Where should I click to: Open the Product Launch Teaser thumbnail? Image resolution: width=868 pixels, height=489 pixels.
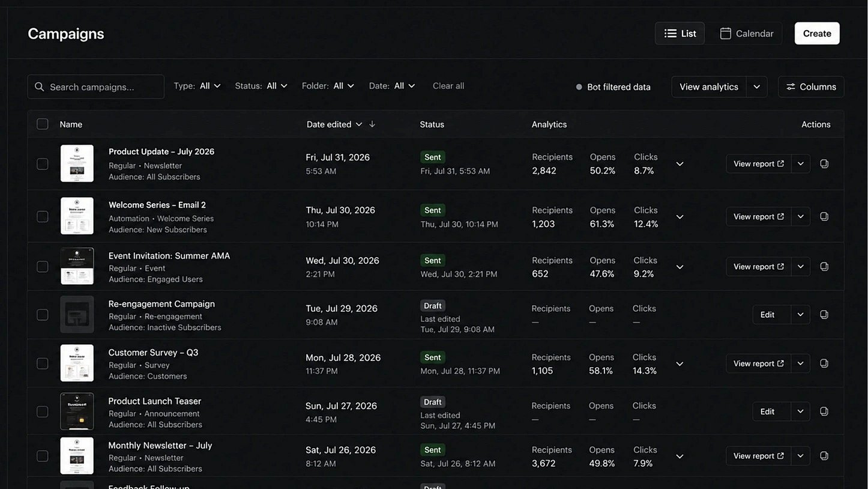77,411
